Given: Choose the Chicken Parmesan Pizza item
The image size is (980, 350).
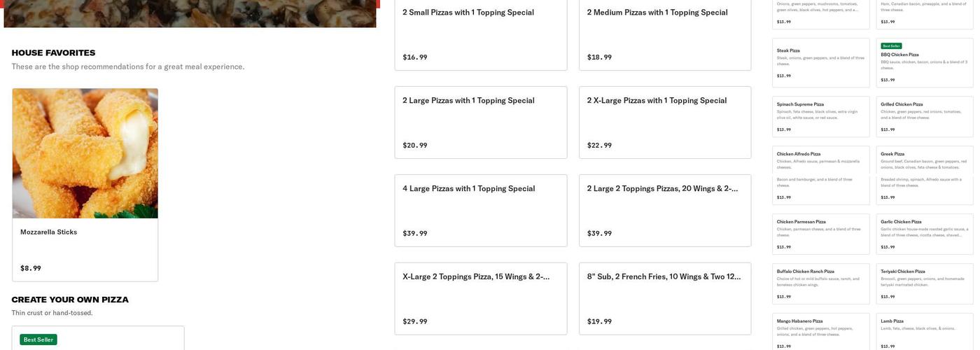Looking at the screenshot, I should [820, 234].
